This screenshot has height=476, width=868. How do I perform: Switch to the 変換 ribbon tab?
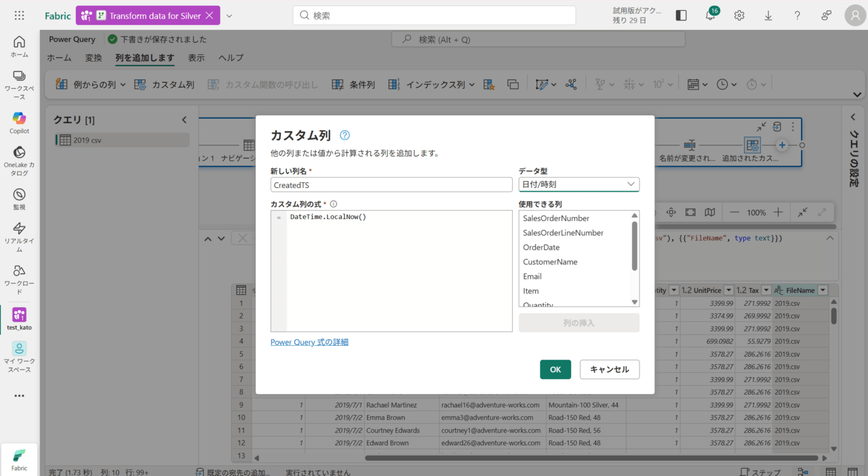click(94, 58)
